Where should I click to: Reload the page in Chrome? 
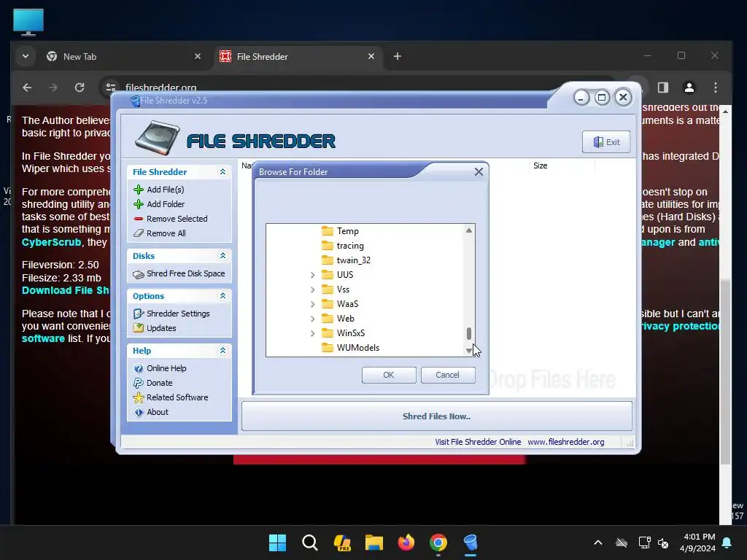tap(80, 87)
